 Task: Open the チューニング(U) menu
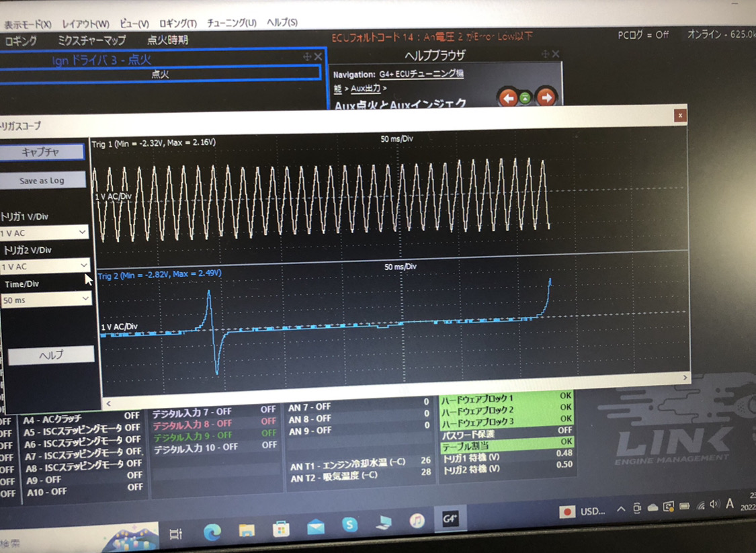click(231, 23)
